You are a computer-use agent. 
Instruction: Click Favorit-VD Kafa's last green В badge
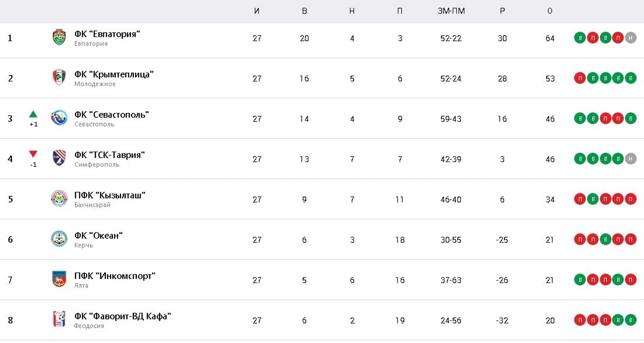(631, 320)
